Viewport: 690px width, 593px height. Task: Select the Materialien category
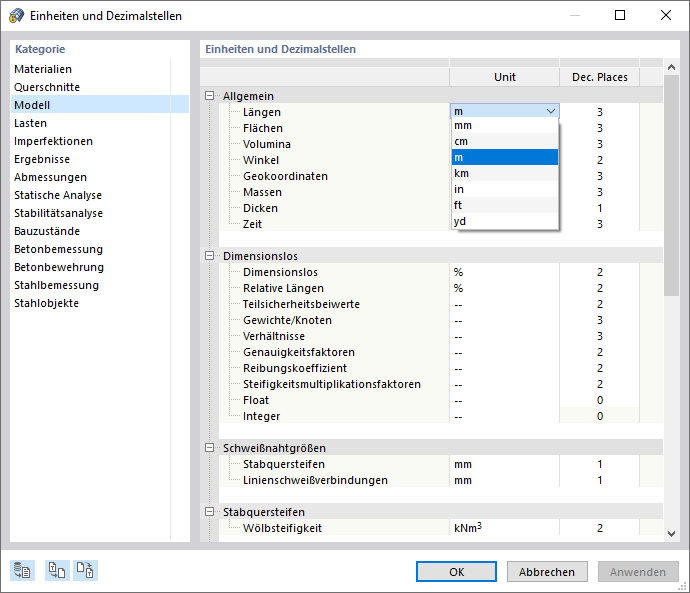point(43,69)
